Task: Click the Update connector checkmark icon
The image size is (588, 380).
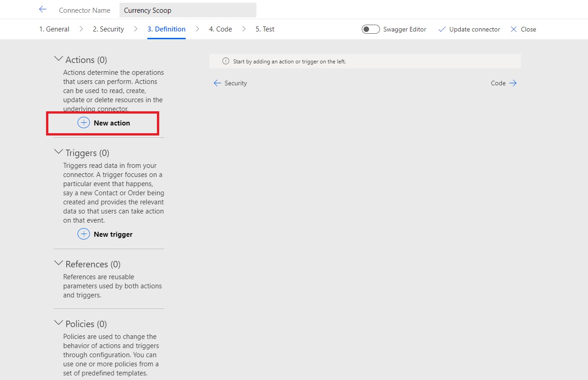Action: click(442, 29)
